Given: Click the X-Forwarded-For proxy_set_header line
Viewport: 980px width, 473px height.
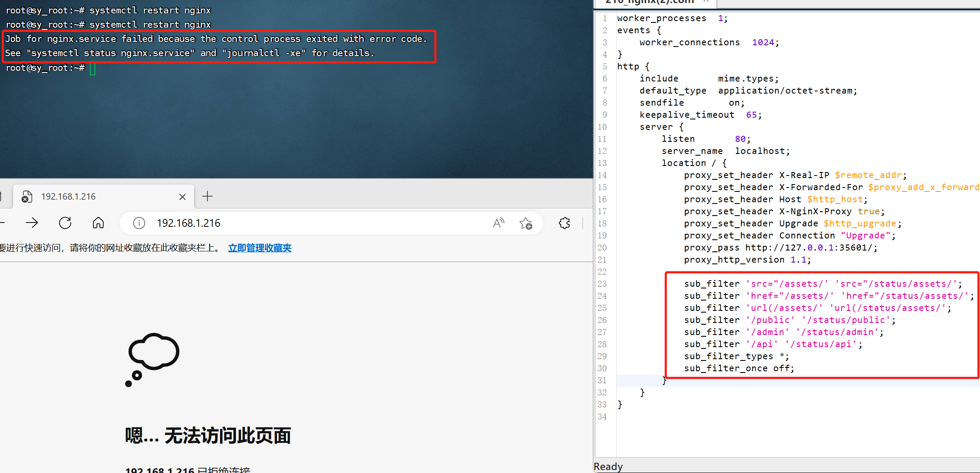Looking at the screenshot, I should pos(832,187).
